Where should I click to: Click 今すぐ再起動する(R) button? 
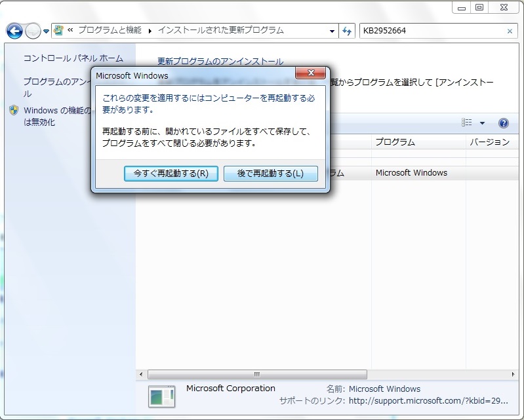[171, 174]
